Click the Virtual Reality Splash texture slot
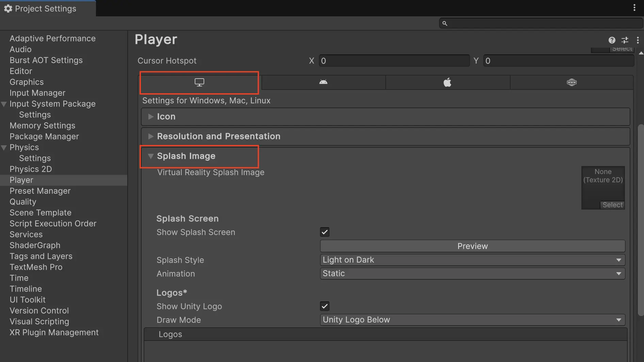644x362 pixels. 603,188
